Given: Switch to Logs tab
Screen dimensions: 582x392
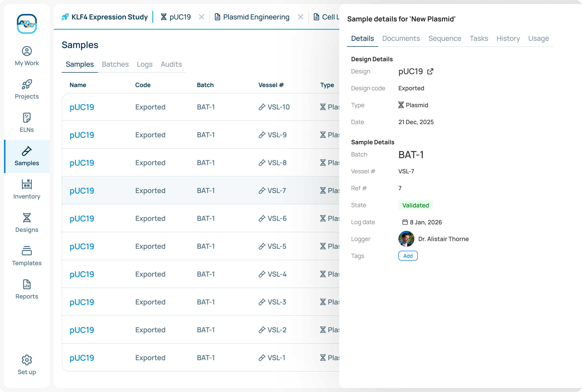Looking at the screenshot, I should coord(145,64).
